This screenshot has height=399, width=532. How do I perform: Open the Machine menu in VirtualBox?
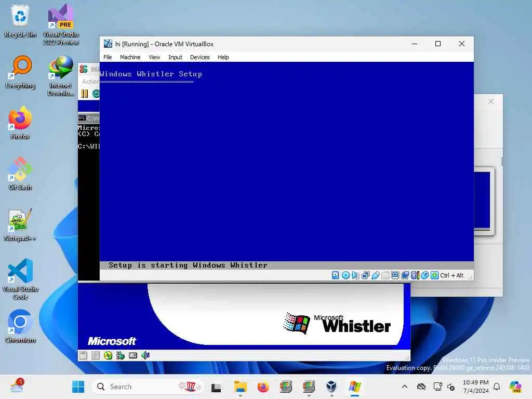pyautogui.click(x=130, y=57)
